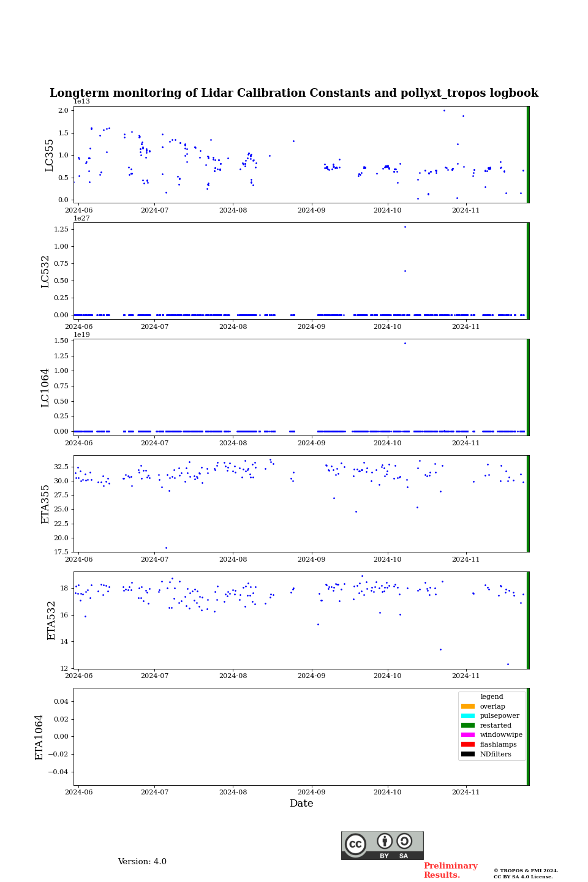588x882 pixels.
Task: Click the highest data point in LC532 plot
Action: (x=405, y=227)
